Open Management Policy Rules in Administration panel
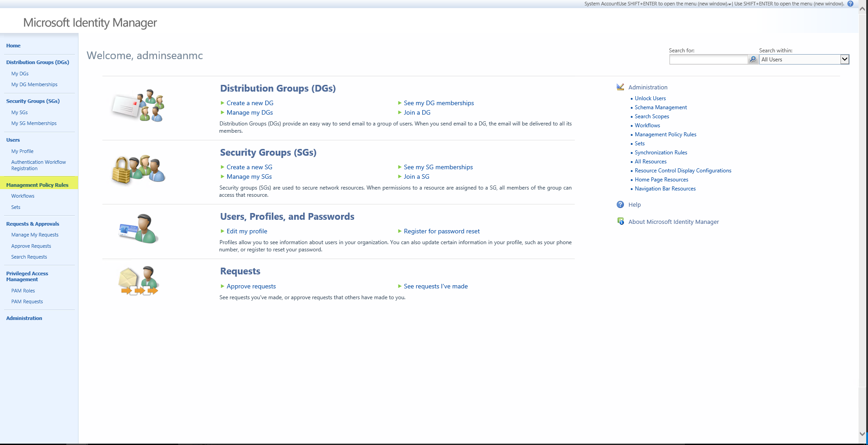The height and width of the screenshot is (445, 868). (x=665, y=134)
